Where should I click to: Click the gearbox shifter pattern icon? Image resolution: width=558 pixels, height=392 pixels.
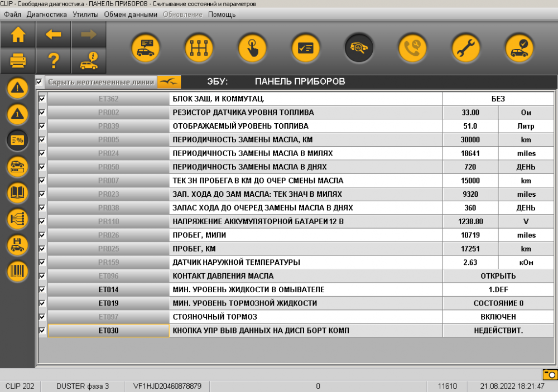click(x=199, y=49)
